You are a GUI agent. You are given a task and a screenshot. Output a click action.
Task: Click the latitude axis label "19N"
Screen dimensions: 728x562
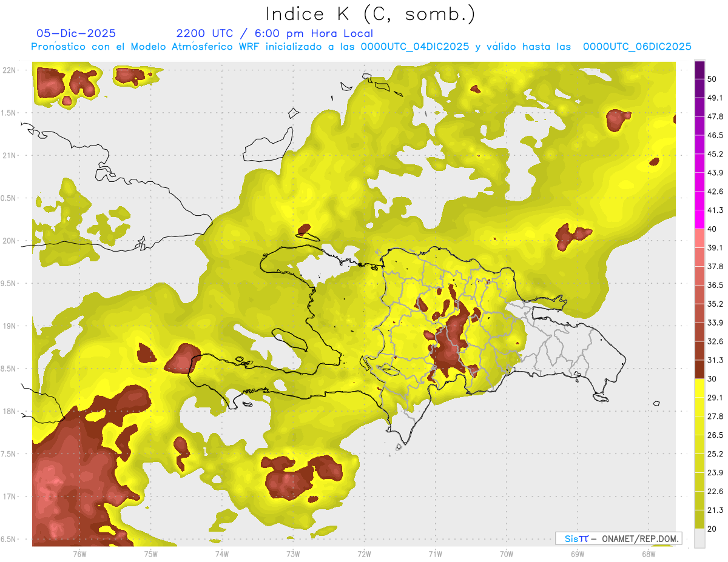10,326
